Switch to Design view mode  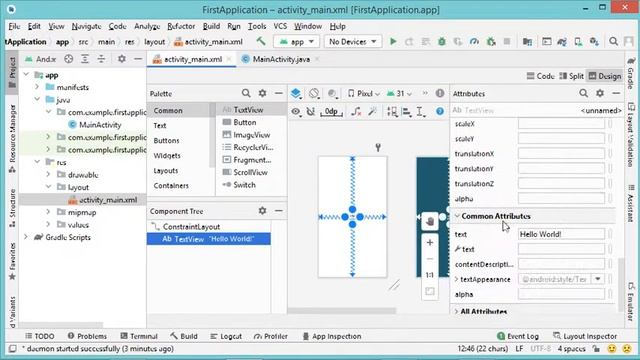point(605,76)
